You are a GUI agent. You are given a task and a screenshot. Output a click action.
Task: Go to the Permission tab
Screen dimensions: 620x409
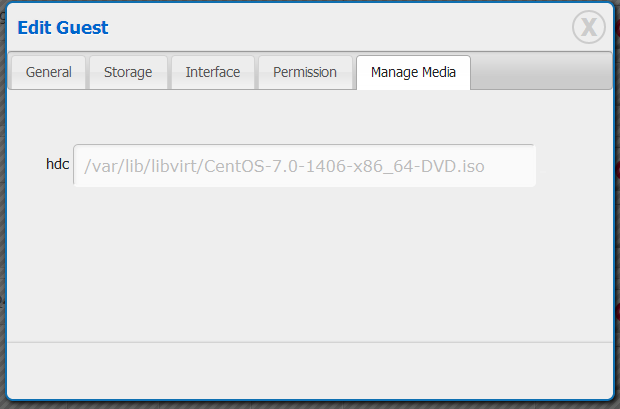(x=303, y=72)
